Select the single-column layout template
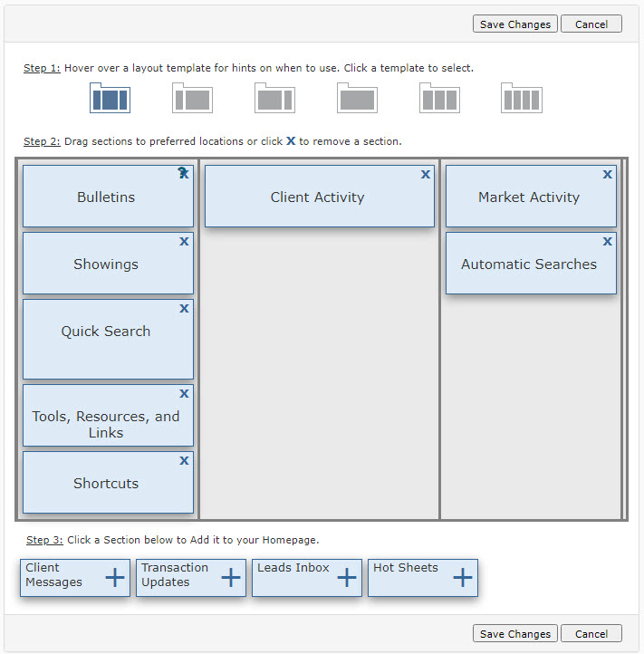This screenshot has height=654, width=644. pos(357,98)
